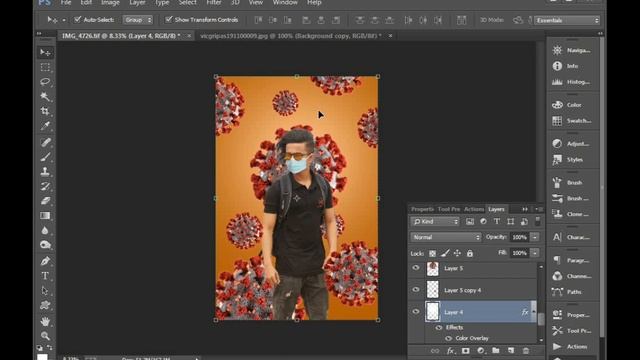Create new adjustment layer

[x=481, y=351]
